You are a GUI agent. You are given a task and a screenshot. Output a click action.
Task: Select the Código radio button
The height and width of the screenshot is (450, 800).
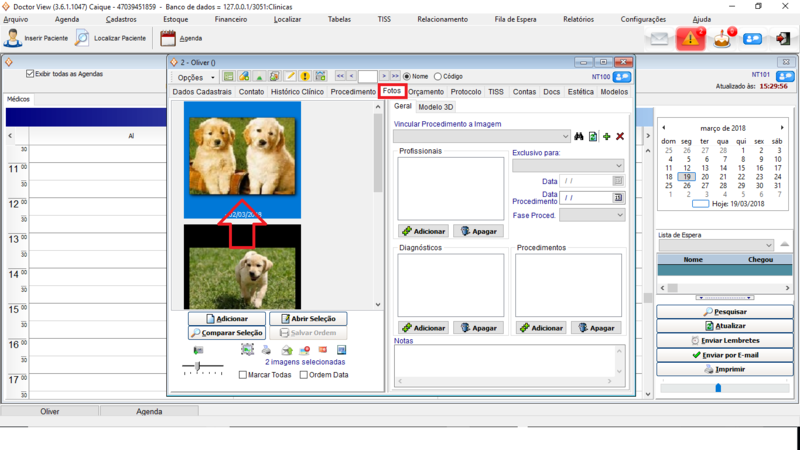pyautogui.click(x=437, y=76)
